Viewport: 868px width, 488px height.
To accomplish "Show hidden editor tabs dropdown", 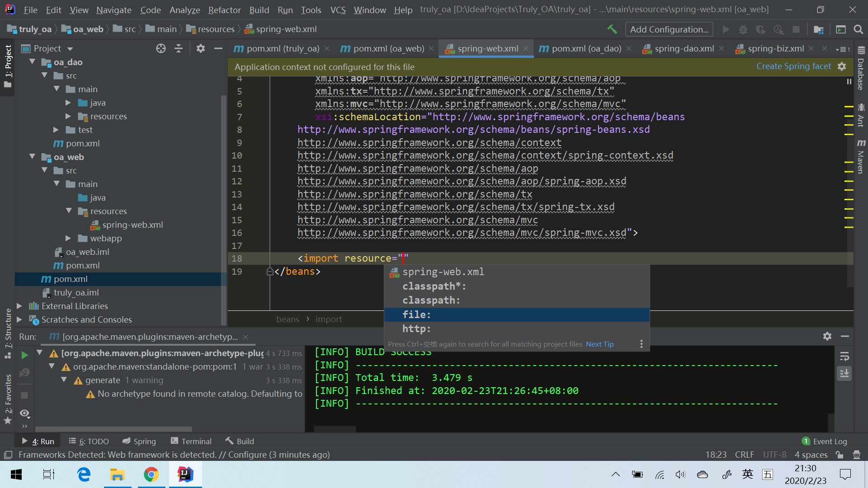I will [843, 49].
